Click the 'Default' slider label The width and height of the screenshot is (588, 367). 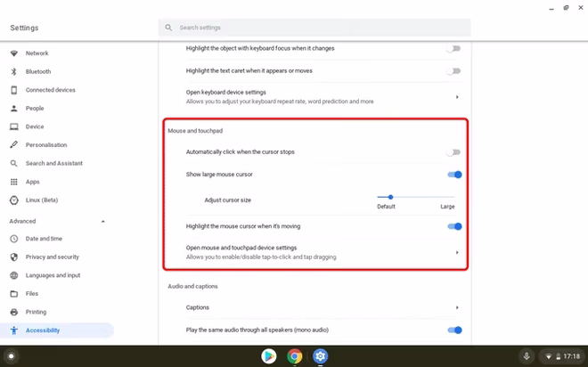pos(387,207)
